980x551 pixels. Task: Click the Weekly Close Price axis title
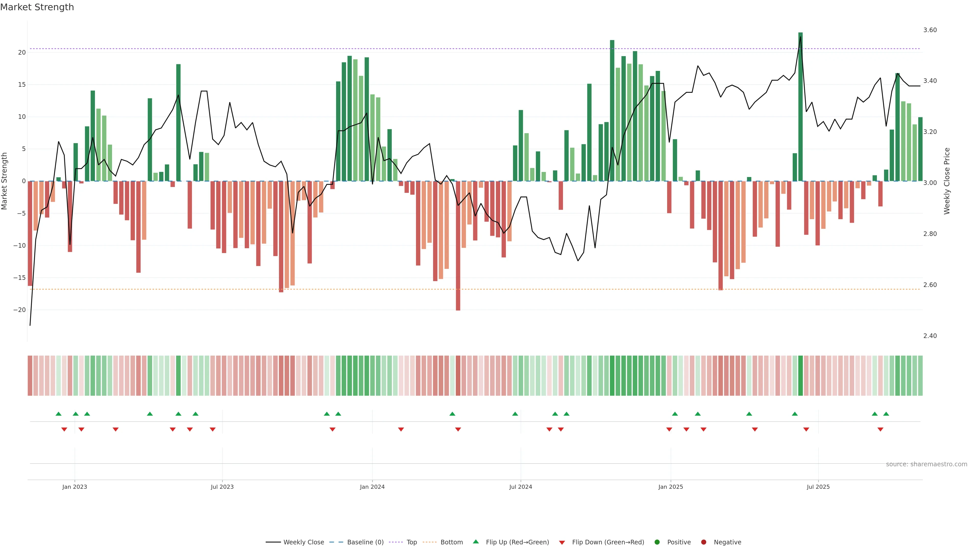pyautogui.click(x=947, y=181)
